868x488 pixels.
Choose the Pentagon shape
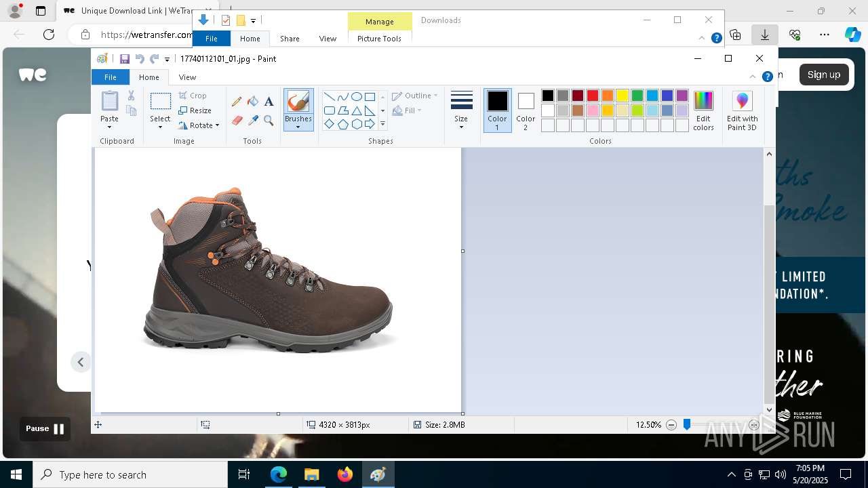coord(342,124)
